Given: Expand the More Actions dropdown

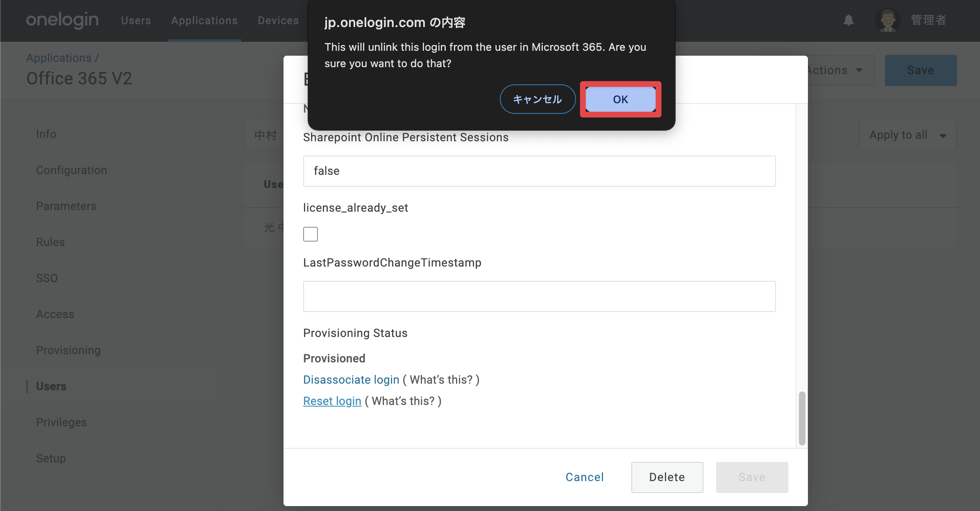Looking at the screenshot, I should 841,70.
